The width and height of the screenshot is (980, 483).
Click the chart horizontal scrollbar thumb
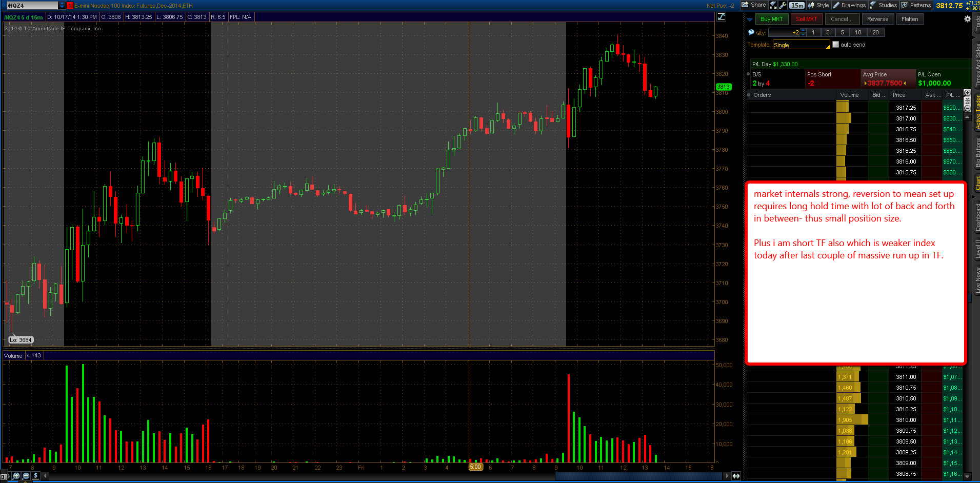click(639, 476)
